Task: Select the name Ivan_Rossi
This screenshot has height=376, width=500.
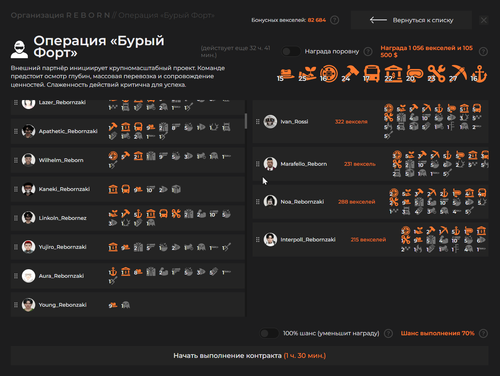Action: [x=294, y=122]
